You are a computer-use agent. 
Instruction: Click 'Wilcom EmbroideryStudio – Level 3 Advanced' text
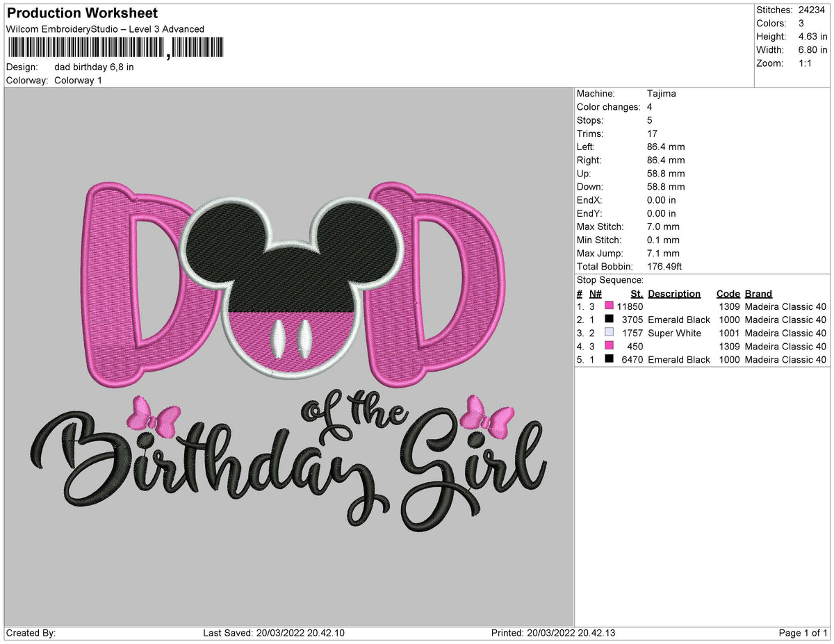[105, 29]
